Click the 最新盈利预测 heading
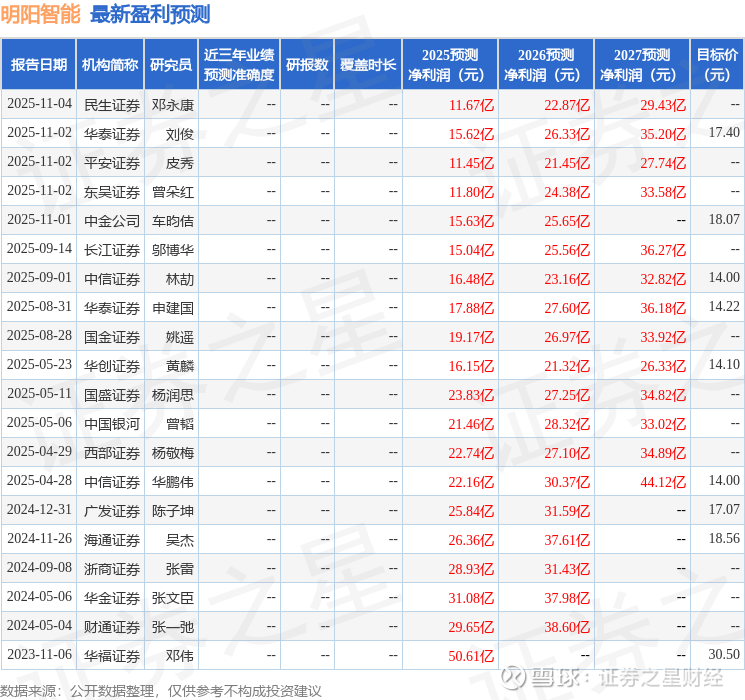Screen dimensions: 745x700 (x=150, y=14)
